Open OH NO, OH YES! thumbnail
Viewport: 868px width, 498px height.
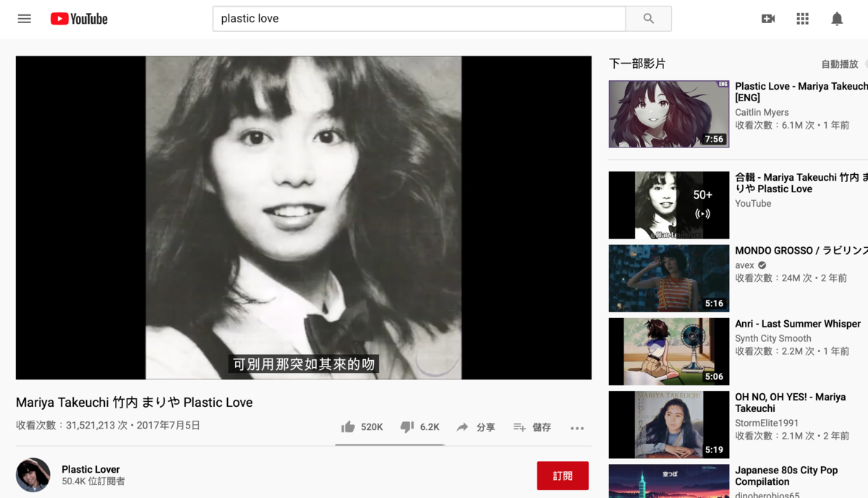point(669,424)
